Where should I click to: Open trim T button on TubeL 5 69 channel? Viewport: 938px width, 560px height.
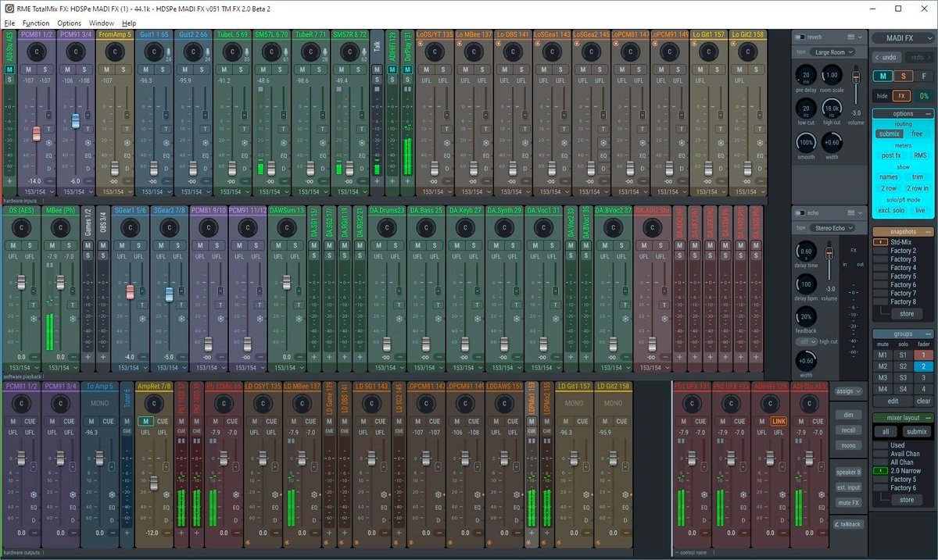pyautogui.click(x=244, y=129)
